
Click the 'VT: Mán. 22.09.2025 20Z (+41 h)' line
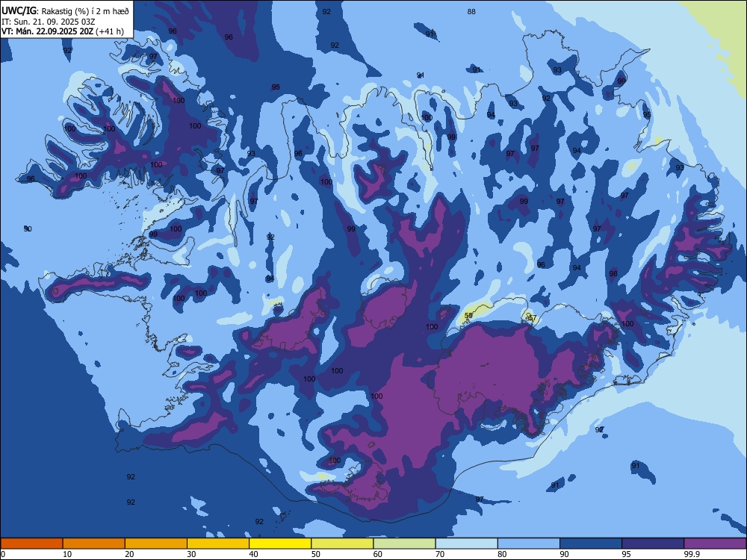pos(63,31)
